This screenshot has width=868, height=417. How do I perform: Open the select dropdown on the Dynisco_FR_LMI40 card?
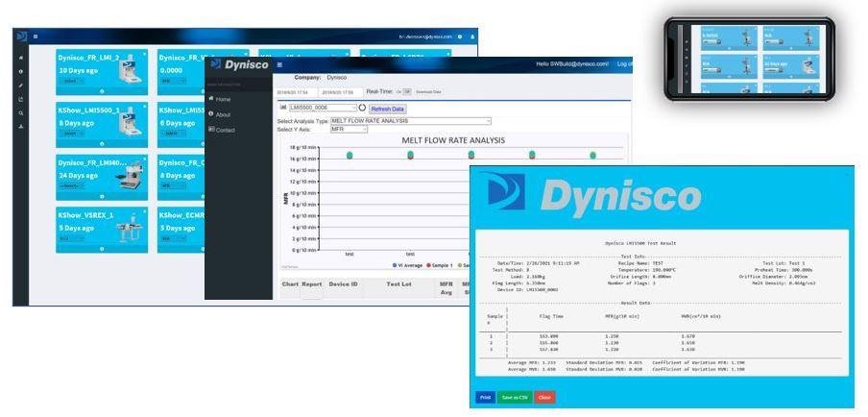[x=71, y=185]
